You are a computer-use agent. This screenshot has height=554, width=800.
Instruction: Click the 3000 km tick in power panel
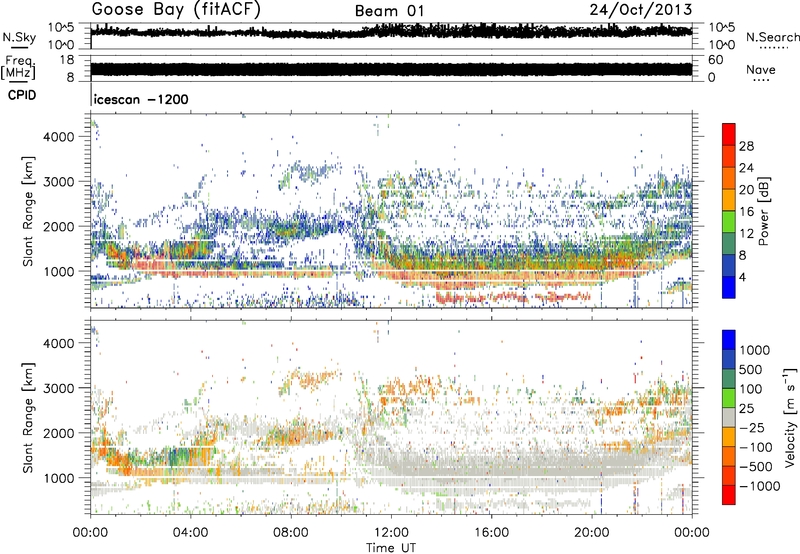pyautogui.click(x=60, y=182)
